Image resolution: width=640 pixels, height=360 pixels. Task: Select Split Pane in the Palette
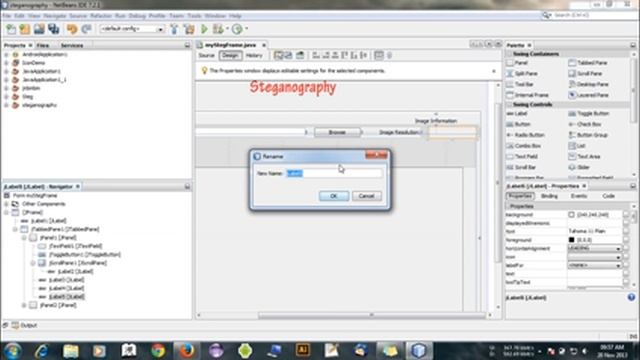522,73
